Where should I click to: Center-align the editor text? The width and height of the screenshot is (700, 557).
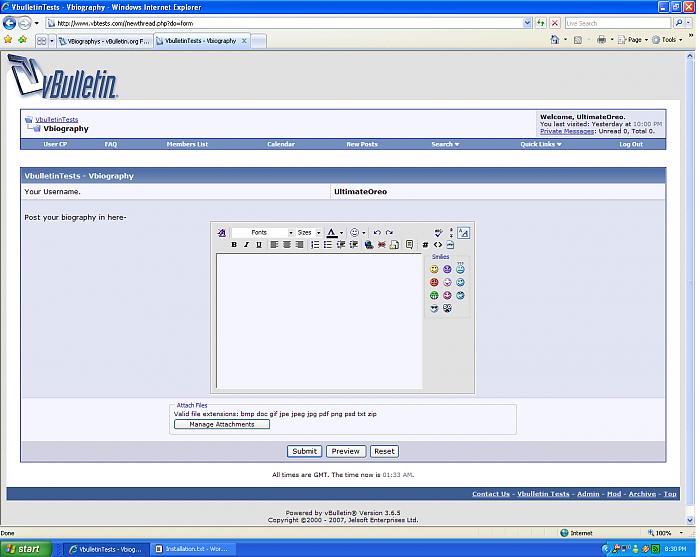287,245
